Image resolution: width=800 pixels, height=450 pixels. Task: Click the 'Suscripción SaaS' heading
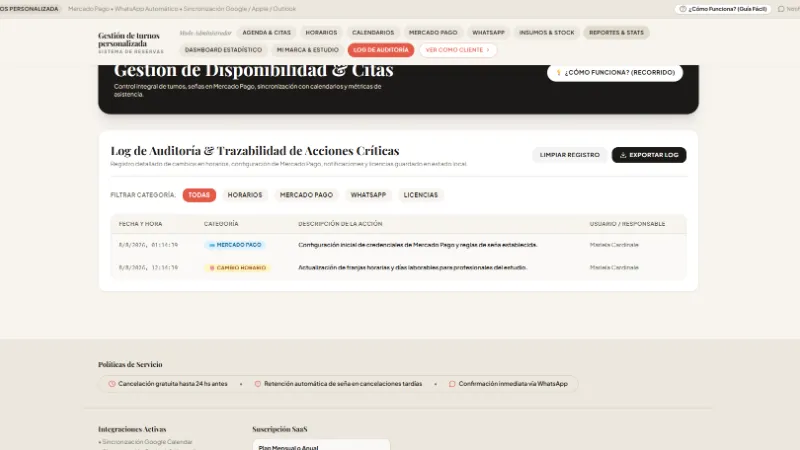[280, 430]
